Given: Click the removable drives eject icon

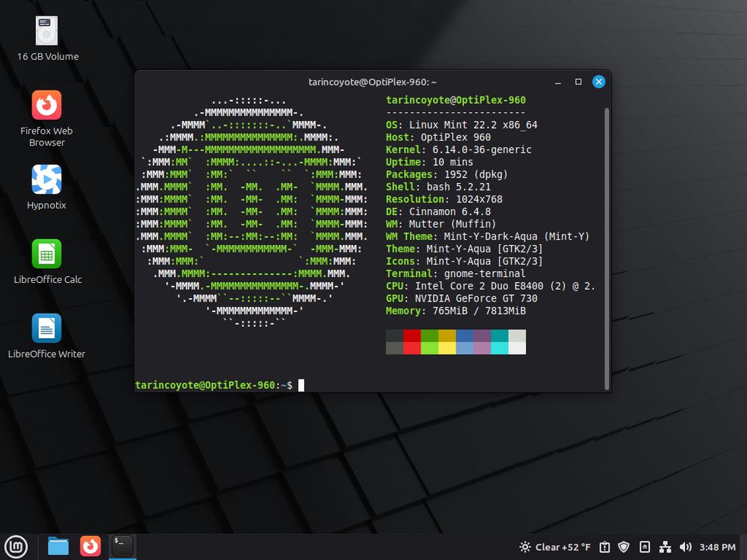Looking at the screenshot, I should point(644,547).
